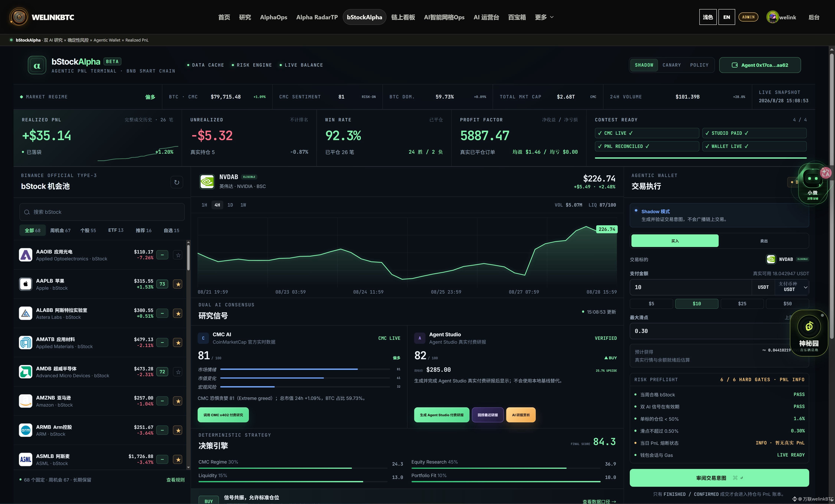Switch language to EN
This screenshot has width=835, height=504.
click(x=727, y=17)
